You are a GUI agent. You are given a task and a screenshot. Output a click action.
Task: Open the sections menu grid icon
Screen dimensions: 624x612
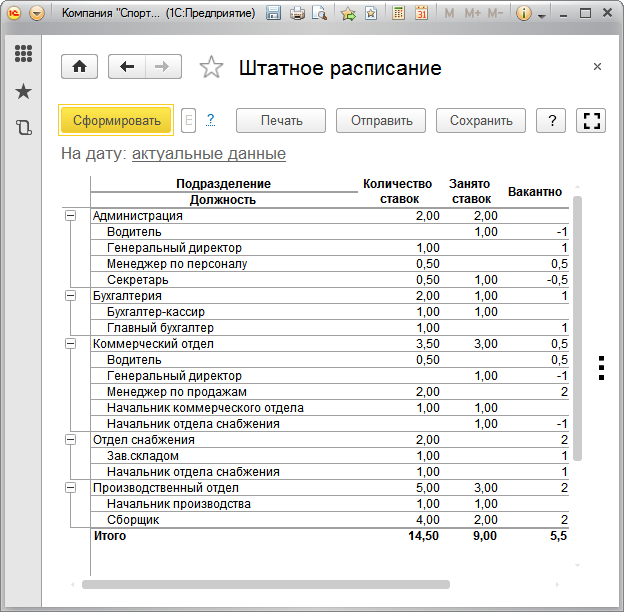(x=23, y=55)
